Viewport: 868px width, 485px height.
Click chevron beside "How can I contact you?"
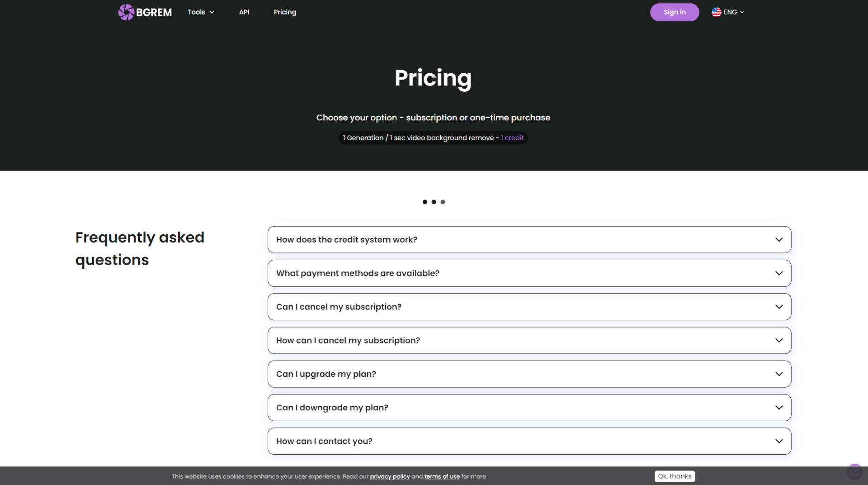(x=779, y=441)
